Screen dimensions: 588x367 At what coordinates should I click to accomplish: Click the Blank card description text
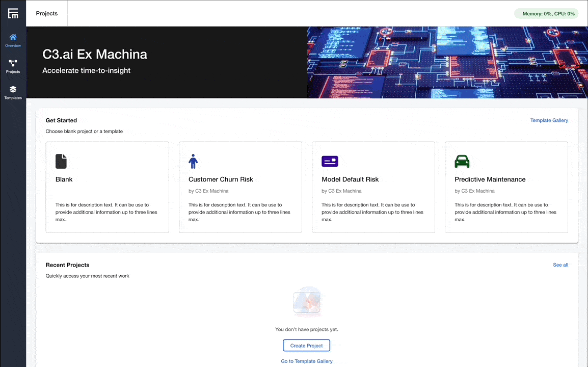[x=106, y=213]
